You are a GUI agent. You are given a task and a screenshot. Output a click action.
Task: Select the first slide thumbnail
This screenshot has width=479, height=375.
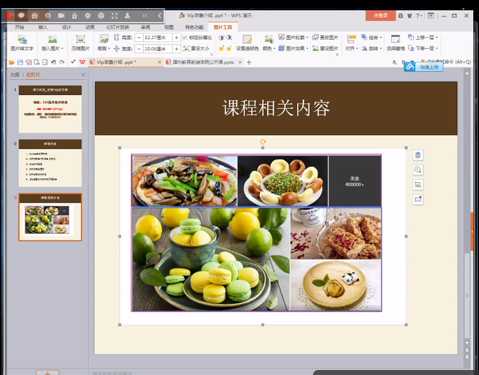click(x=50, y=109)
